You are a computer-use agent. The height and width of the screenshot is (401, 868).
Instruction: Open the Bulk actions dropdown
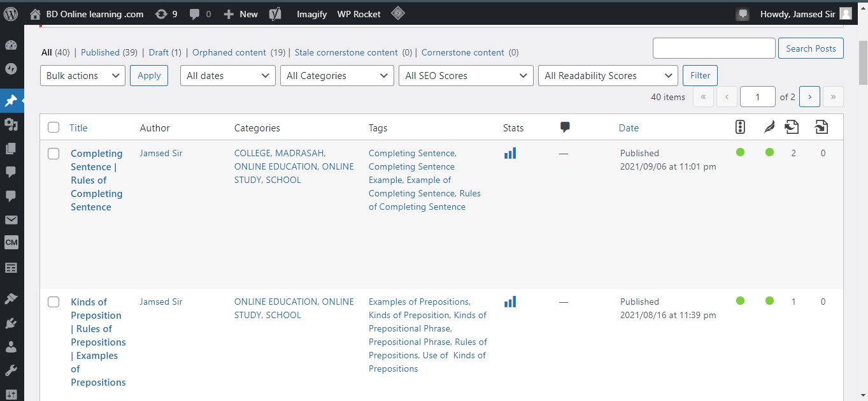click(82, 75)
